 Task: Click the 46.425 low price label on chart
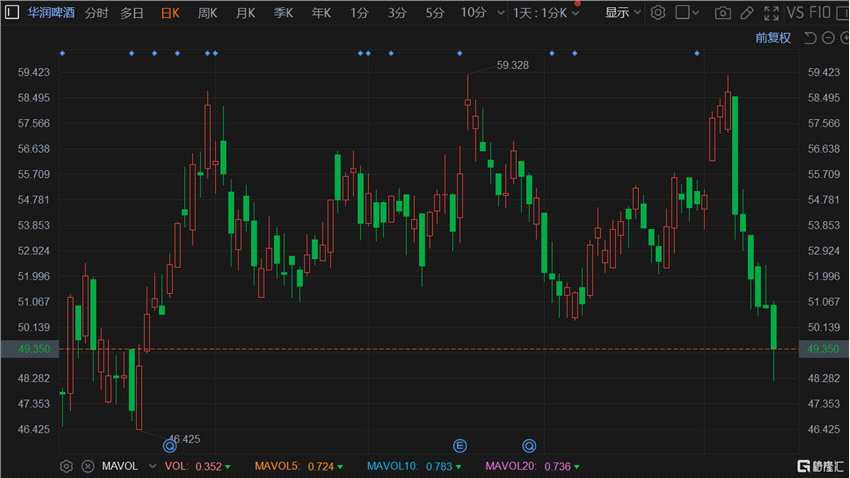point(184,438)
